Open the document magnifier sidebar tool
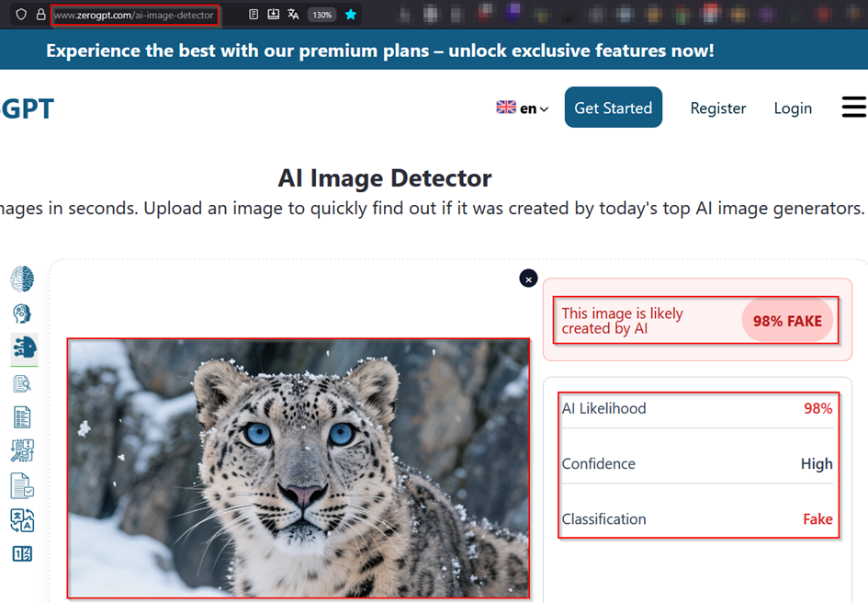 click(22, 383)
